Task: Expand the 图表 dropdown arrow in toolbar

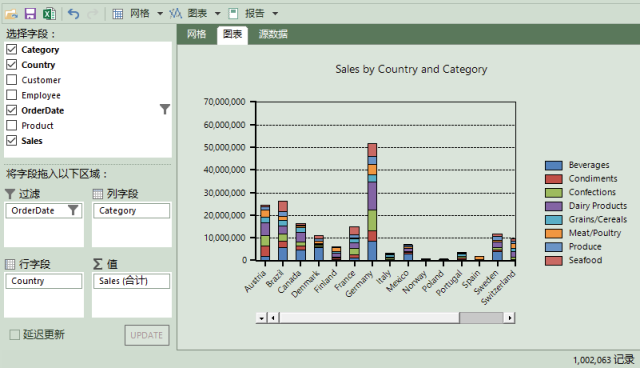Action: [x=218, y=14]
